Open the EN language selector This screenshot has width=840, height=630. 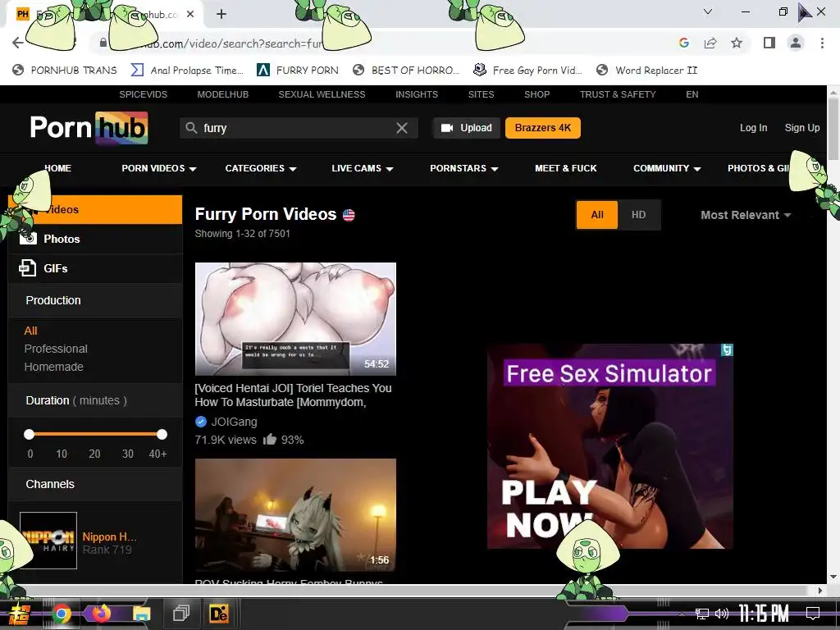pyautogui.click(x=692, y=94)
